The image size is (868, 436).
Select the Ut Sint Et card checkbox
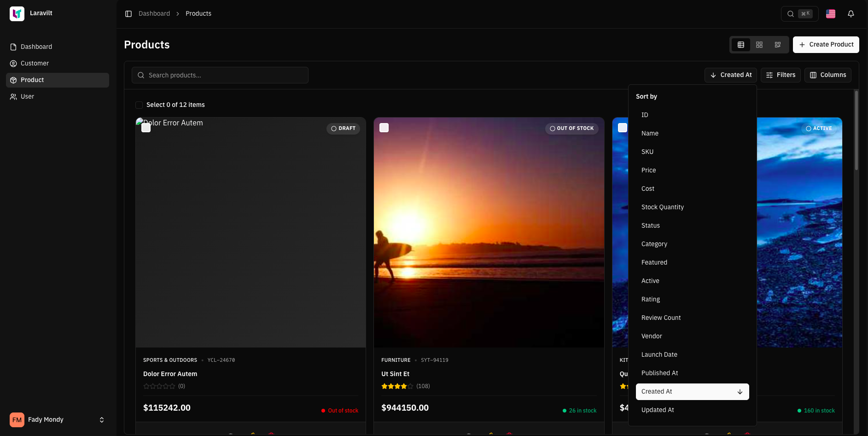click(384, 128)
